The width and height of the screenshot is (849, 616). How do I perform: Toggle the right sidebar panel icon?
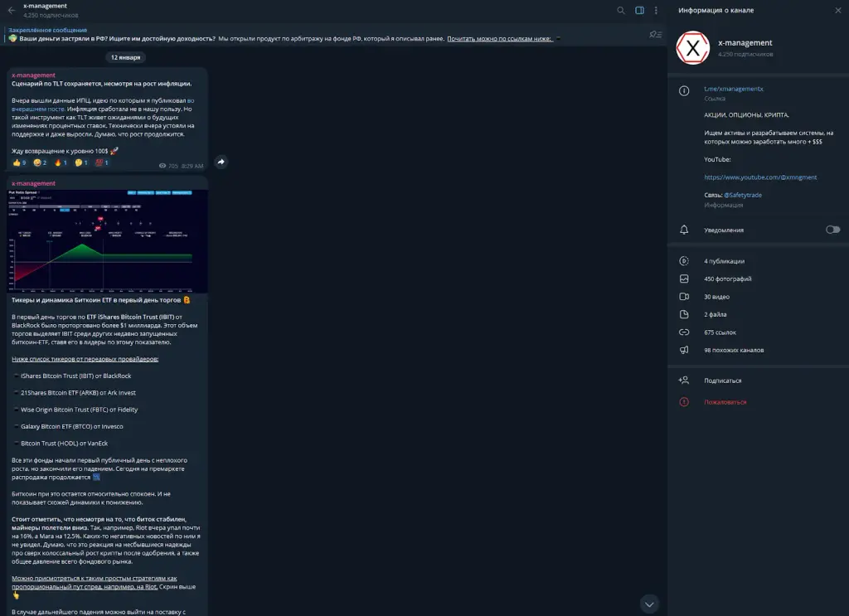(x=639, y=10)
